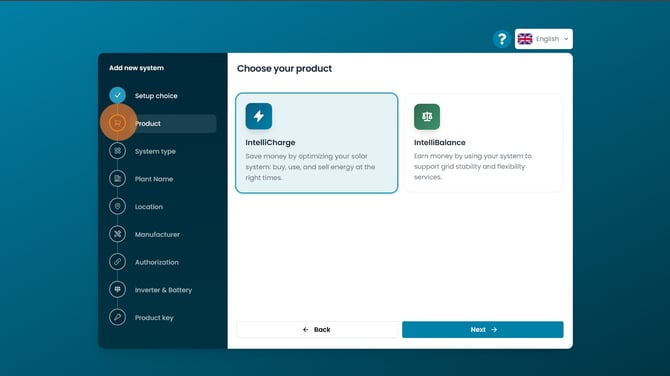Click the UK flag icon
Image resolution: width=670 pixels, height=376 pixels.
coord(525,39)
